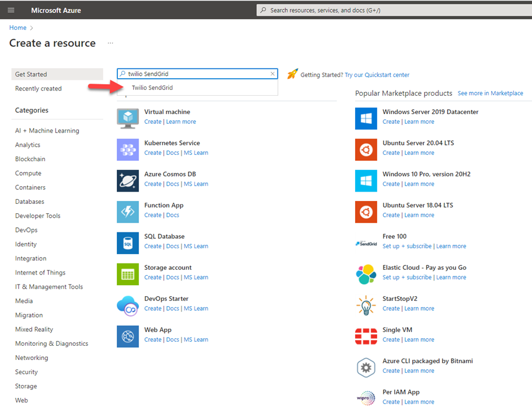The image size is (532, 413).
Task: Open the Media category
Action: 24,301
